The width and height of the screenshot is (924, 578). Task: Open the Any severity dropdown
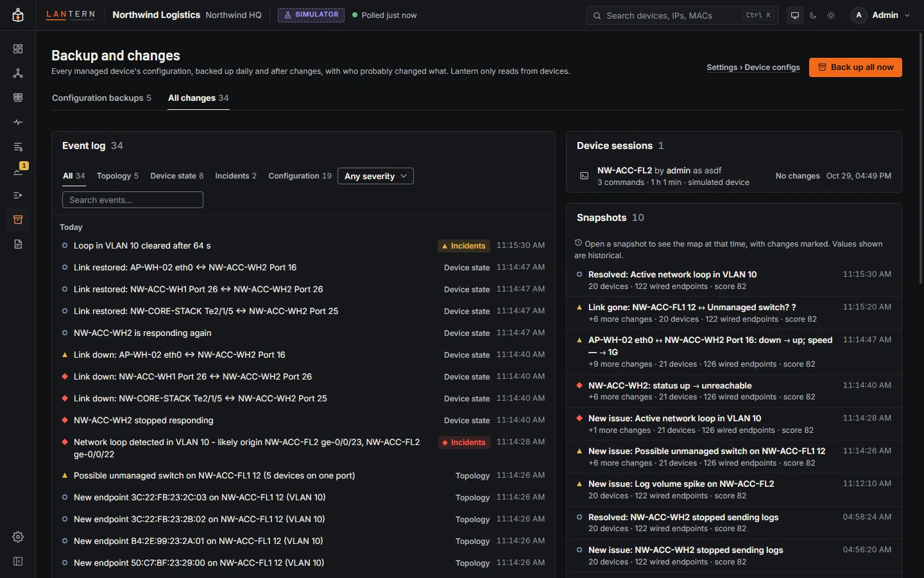pos(375,176)
